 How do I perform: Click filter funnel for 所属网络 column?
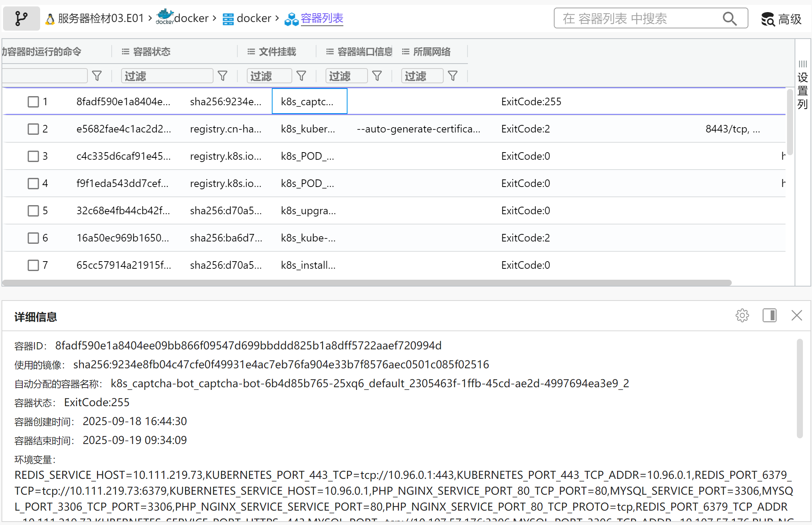click(x=453, y=76)
